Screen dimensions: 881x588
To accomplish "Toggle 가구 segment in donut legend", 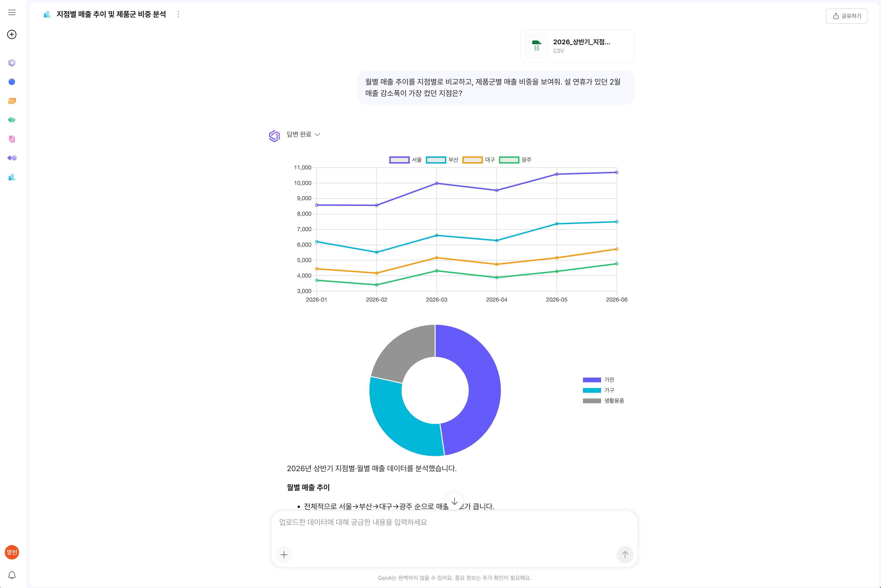I will [x=598, y=390].
